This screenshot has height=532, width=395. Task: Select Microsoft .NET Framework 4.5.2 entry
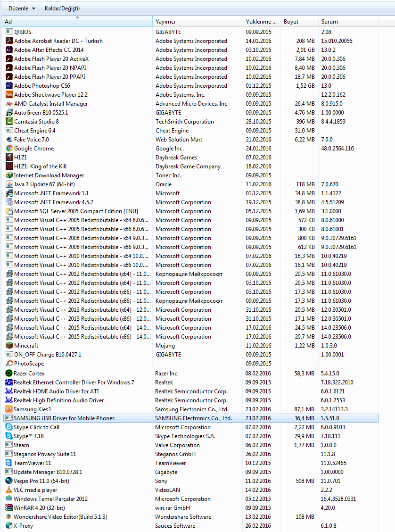[190, 202]
